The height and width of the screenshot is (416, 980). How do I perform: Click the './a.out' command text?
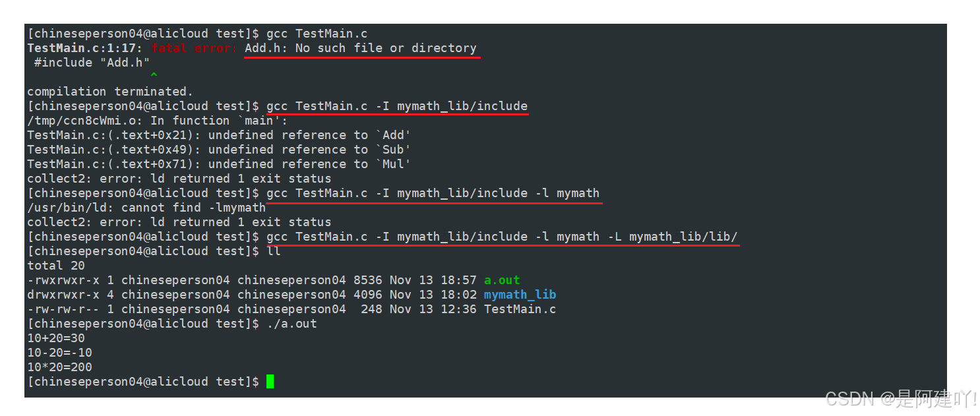291,324
